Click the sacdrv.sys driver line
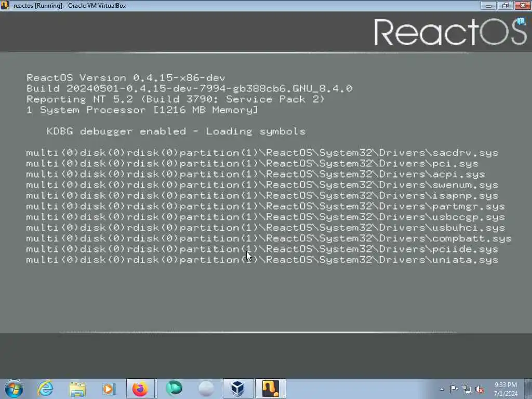532x399 pixels. pos(262,153)
